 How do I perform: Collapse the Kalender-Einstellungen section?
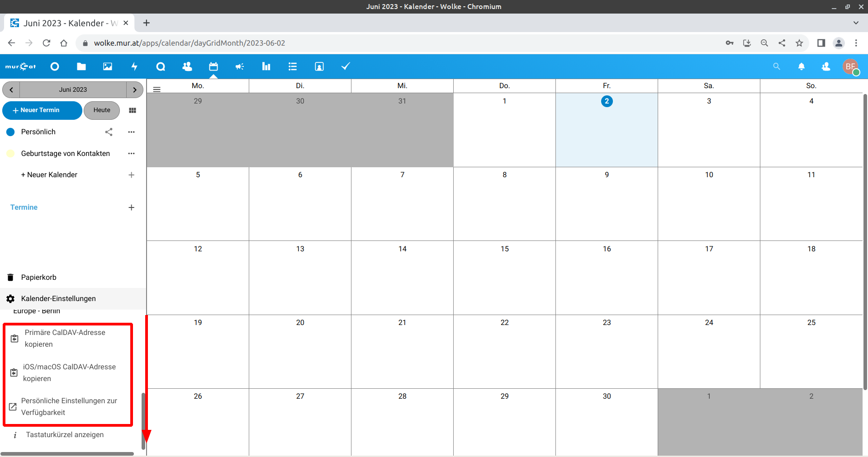[58, 299]
